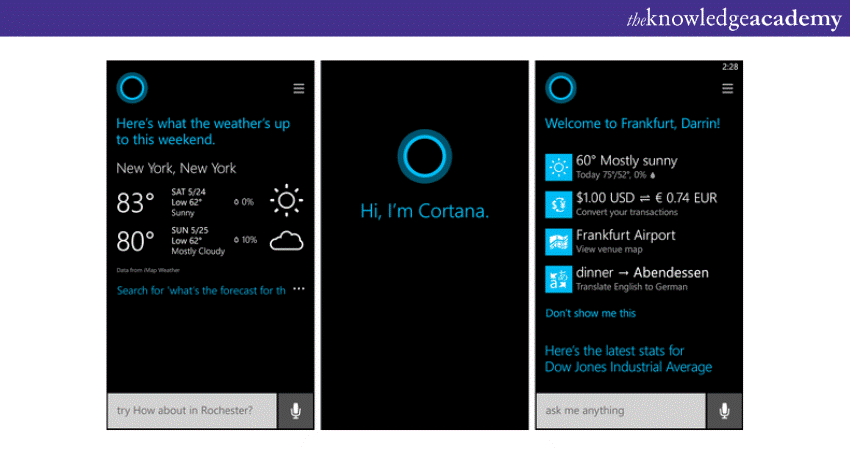Open the currency conversion tile icon
Viewport: 850px width, 450px height.
tap(557, 203)
